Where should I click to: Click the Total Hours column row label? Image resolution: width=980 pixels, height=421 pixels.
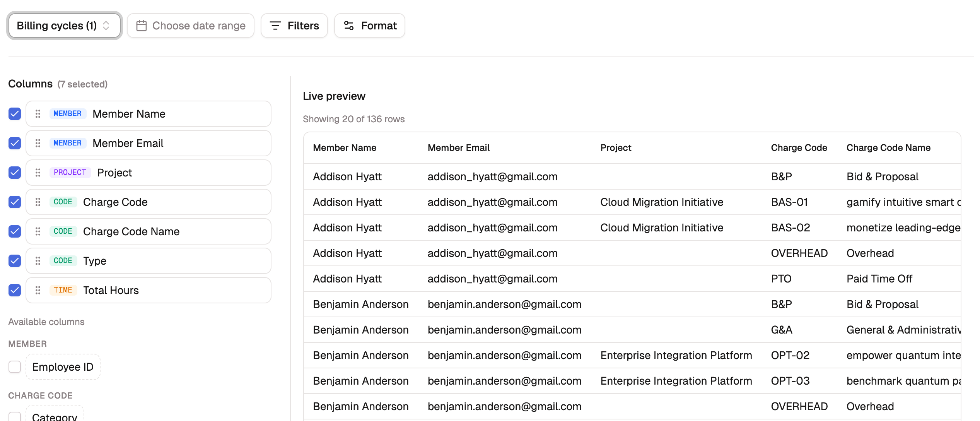coord(111,290)
